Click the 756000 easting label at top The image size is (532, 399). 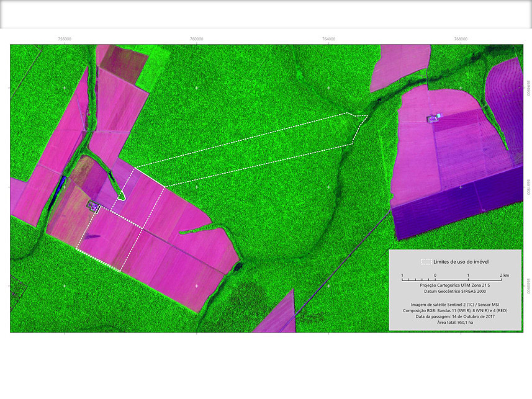65,38
